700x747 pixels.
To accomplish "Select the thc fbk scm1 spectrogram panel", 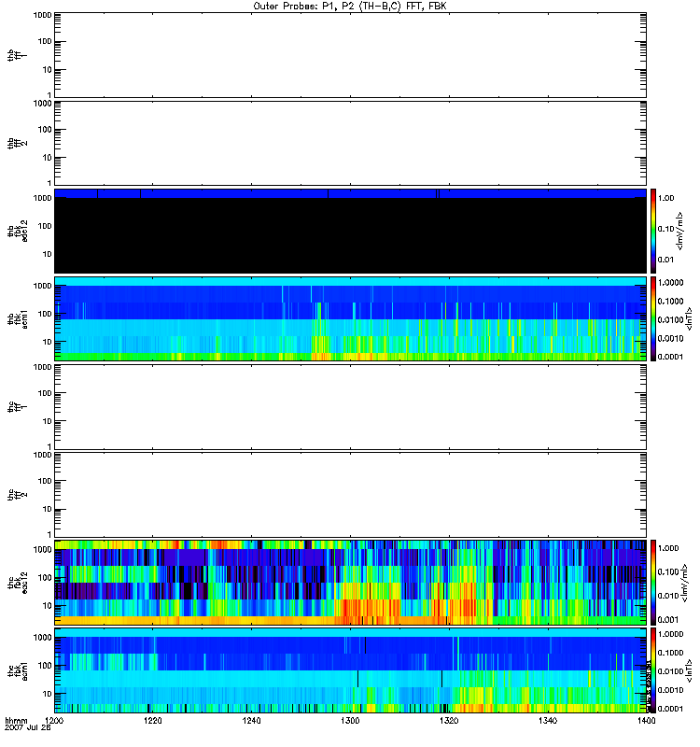I will pyautogui.click(x=350, y=669).
